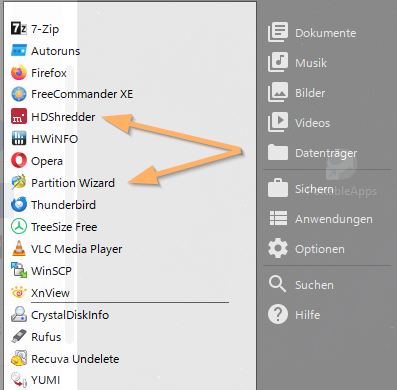Launch TreeSize Free icon
397x390 pixels.
(x=19, y=226)
